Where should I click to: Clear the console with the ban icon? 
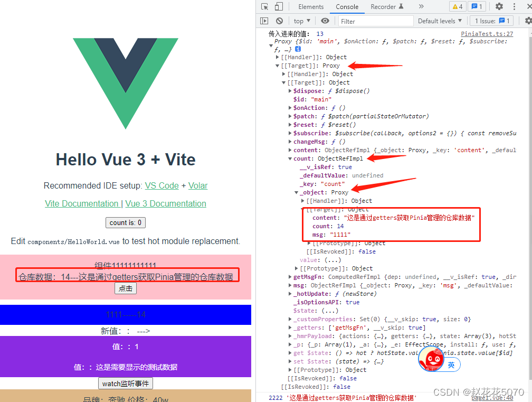[x=279, y=21]
